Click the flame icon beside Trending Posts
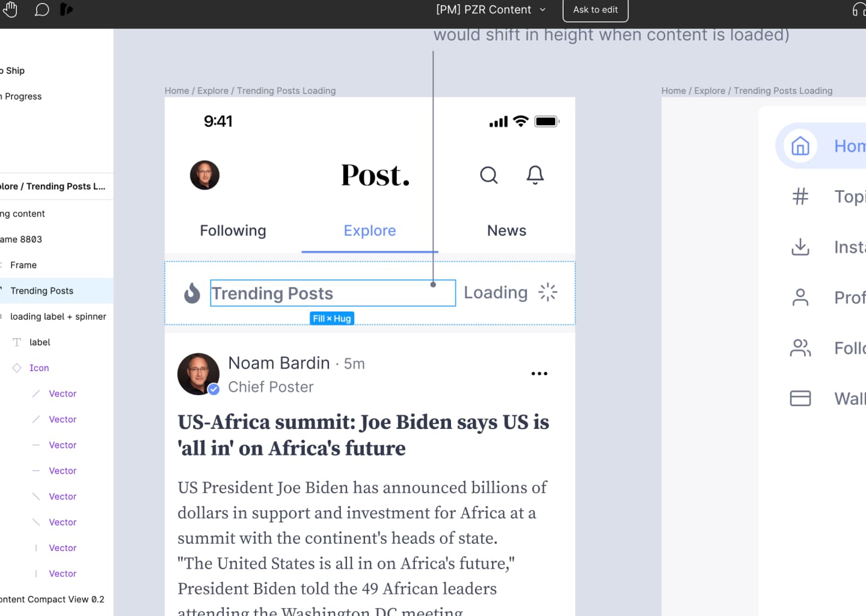 [x=192, y=293]
